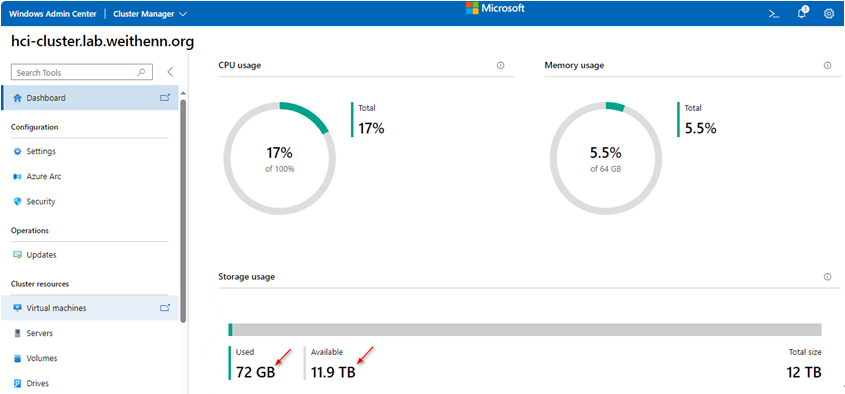Click the Memory usage info icon
This screenshot has height=394, width=845.
click(827, 65)
